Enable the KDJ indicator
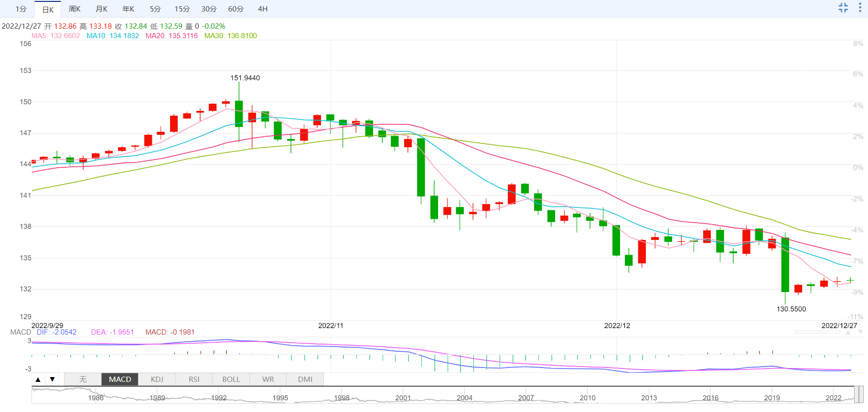 click(157, 379)
